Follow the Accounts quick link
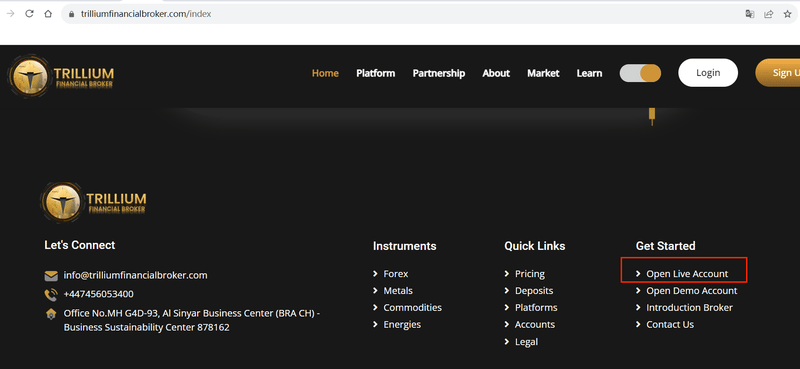Image resolution: width=800 pixels, height=369 pixels. (535, 325)
